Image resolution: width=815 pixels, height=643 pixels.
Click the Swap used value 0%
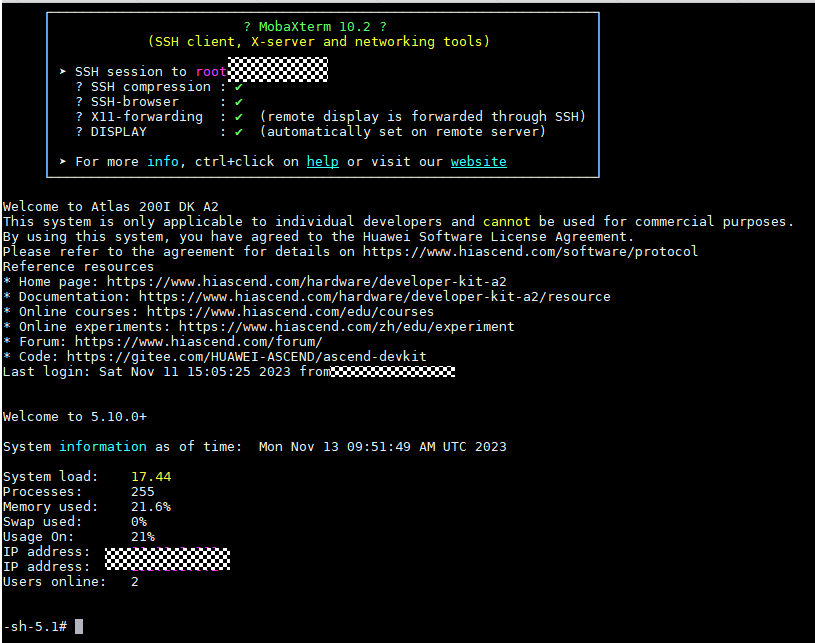coord(139,522)
